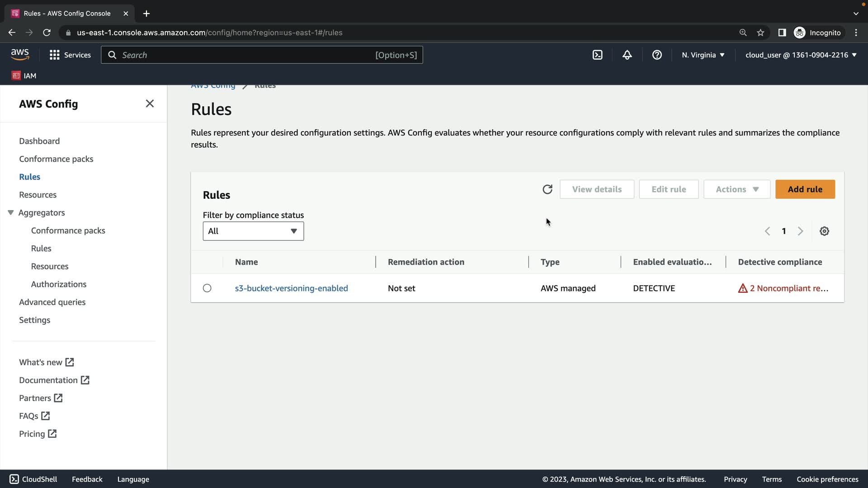This screenshot has width=868, height=488.
Task: Open the N. Virginia region selector
Action: point(703,55)
